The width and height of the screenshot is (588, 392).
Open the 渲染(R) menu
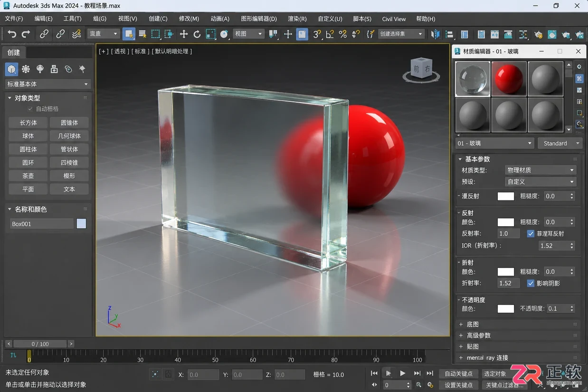pos(297,19)
